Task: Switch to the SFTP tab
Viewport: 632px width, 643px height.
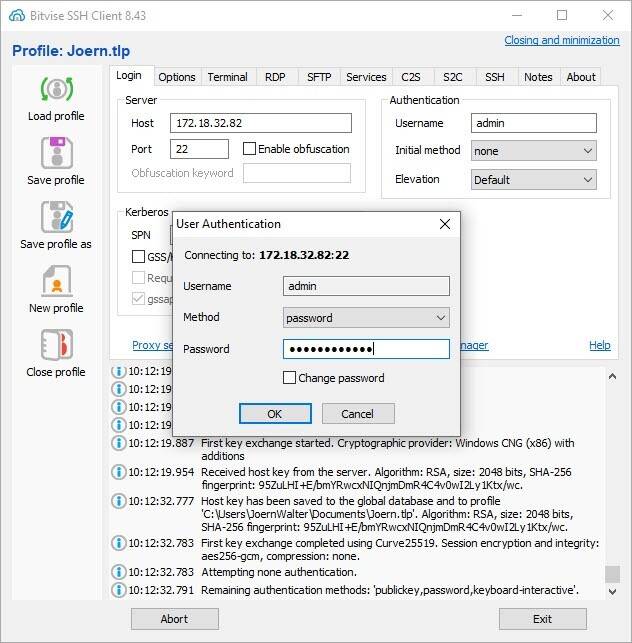Action: click(318, 77)
